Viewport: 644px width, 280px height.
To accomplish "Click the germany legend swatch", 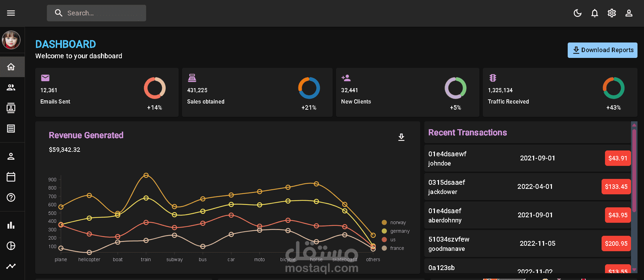I will pyautogui.click(x=384, y=231).
